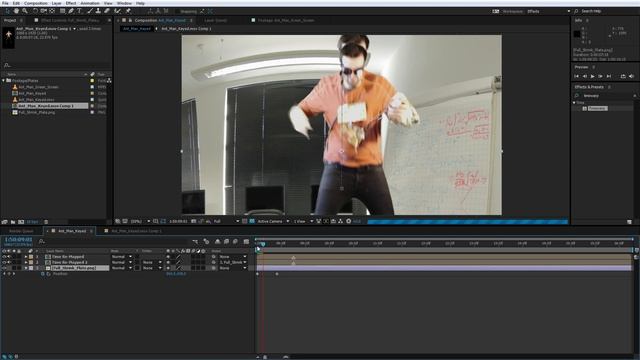Image resolution: width=640 pixels, height=360 pixels.
Task: Select the Pan Behind anchor point tool
Action: 52,11
